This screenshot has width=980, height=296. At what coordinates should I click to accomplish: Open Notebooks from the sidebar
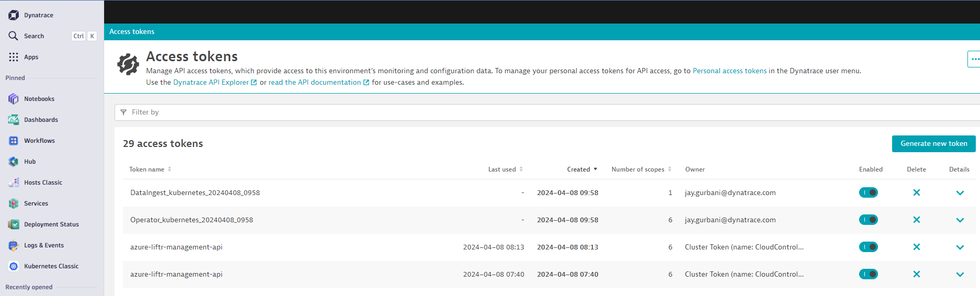39,99
